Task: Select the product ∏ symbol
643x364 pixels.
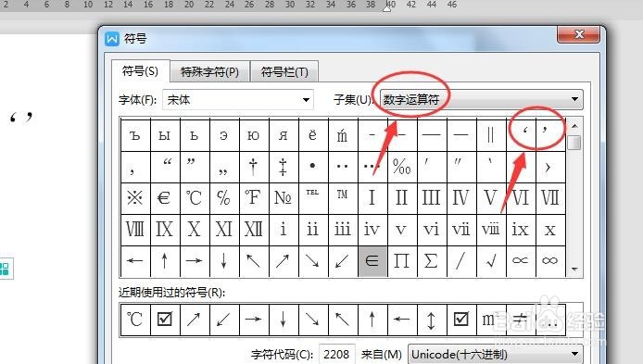Action: [x=401, y=261]
